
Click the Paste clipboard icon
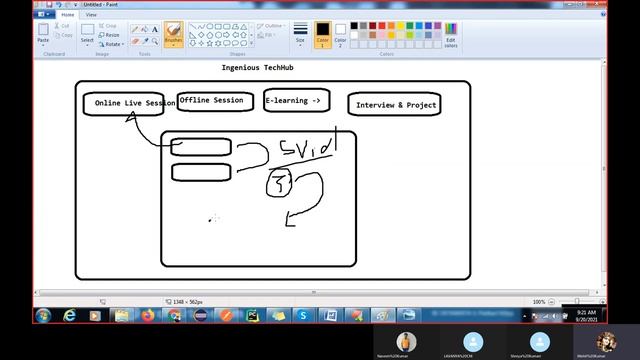pos(43,30)
